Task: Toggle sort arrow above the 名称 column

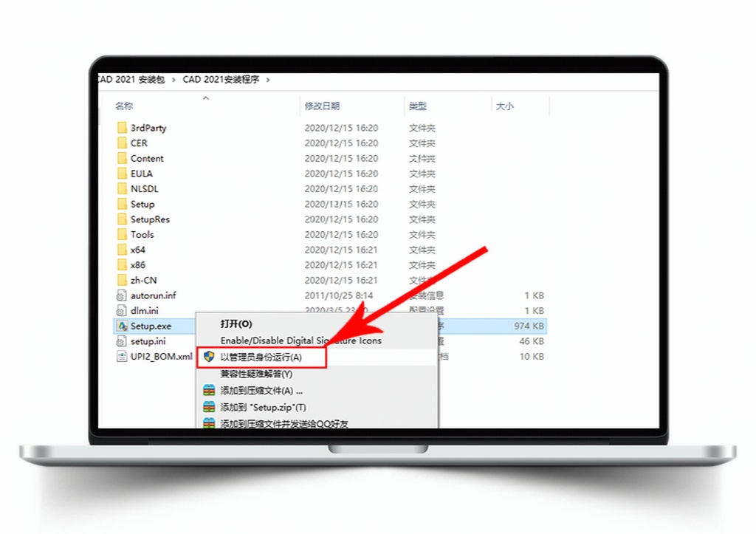Action: point(206,98)
